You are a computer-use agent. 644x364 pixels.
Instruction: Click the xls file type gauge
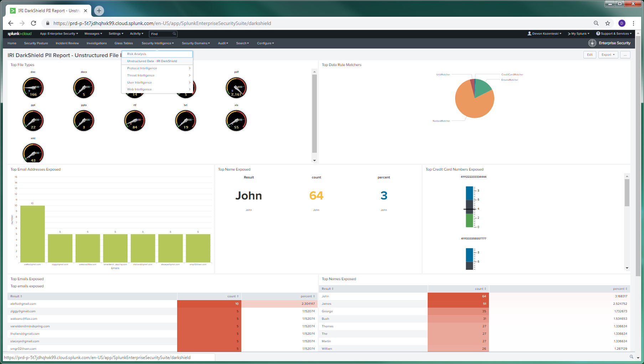(236, 121)
